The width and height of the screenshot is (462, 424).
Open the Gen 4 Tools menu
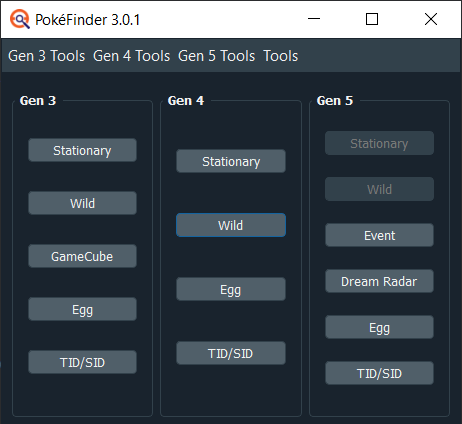tap(132, 56)
